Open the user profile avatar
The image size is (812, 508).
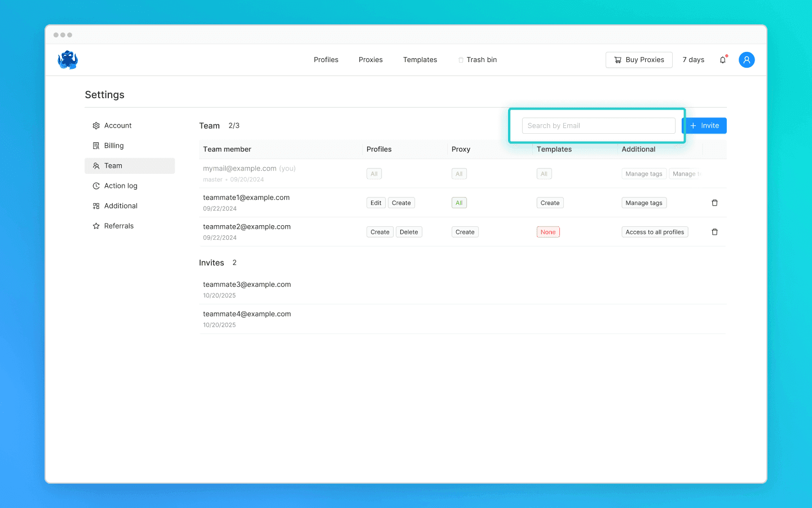pyautogui.click(x=747, y=60)
